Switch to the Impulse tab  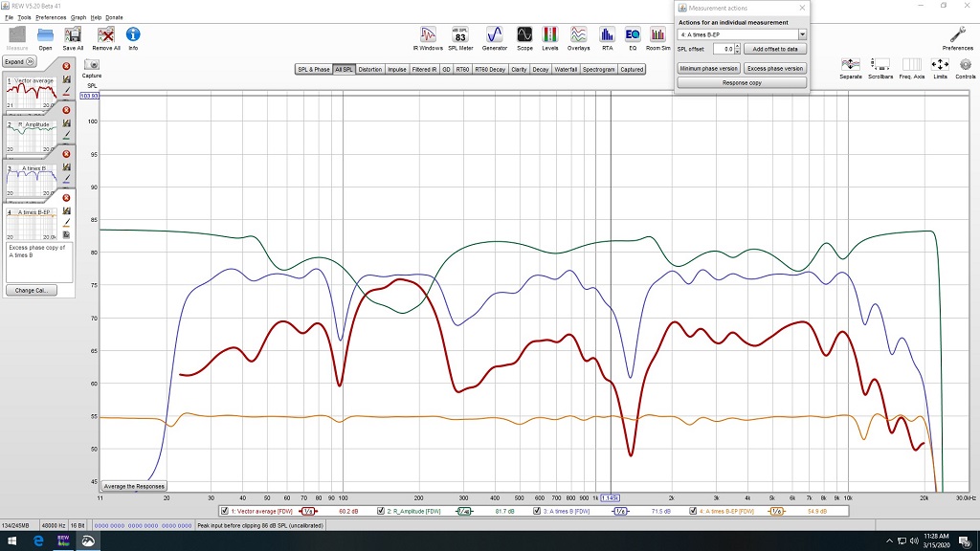coord(397,69)
